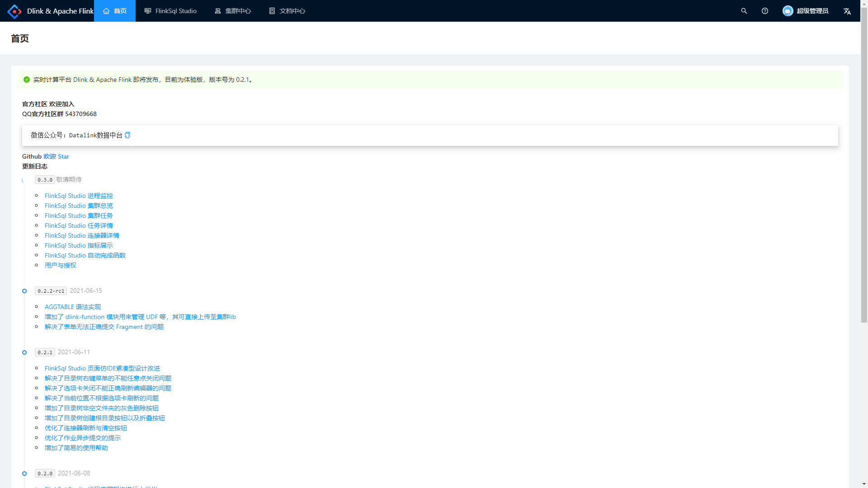Click the 用户与授权 link
868x488 pixels.
tap(60, 265)
